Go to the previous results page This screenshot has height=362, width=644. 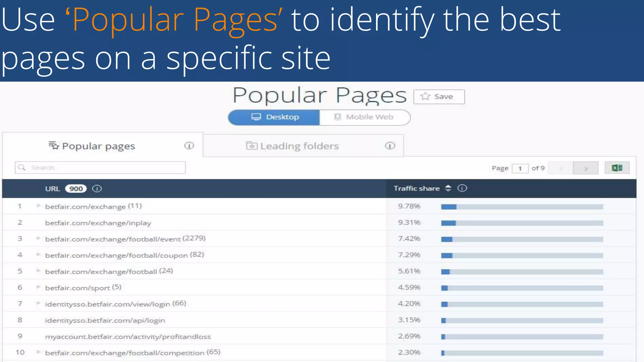560,168
